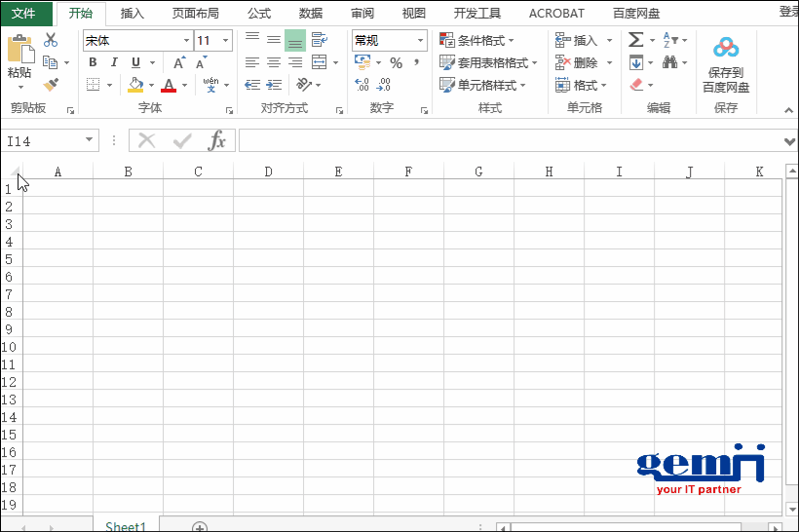Click the Insert Function fx icon
Viewport: 799px width, 532px height.
[217, 141]
